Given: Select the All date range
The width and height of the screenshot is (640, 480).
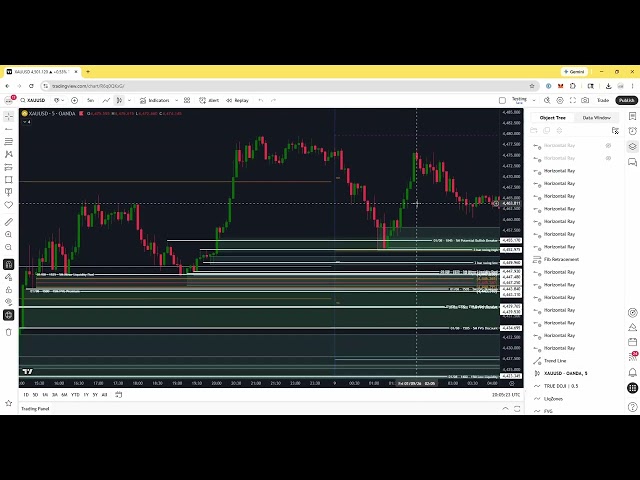Looking at the screenshot, I should tap(104, 395).
